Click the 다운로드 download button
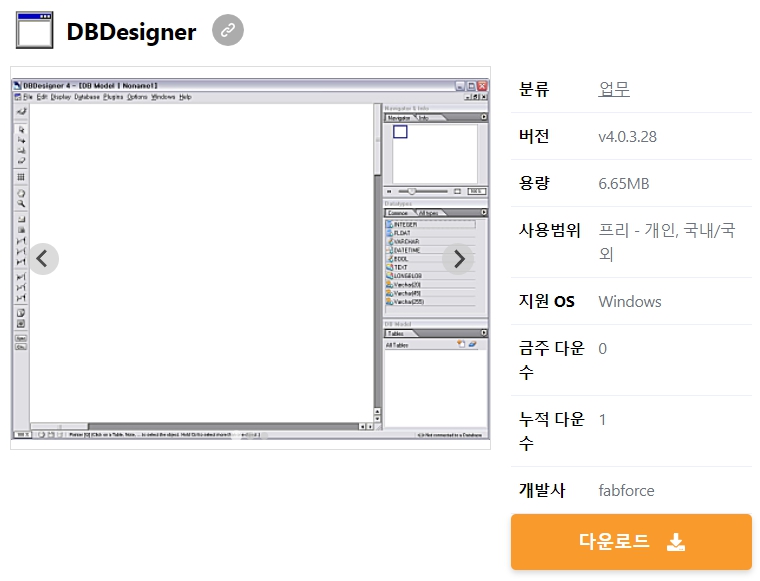This screenshot has width=760, height=581. coord(631,542)
